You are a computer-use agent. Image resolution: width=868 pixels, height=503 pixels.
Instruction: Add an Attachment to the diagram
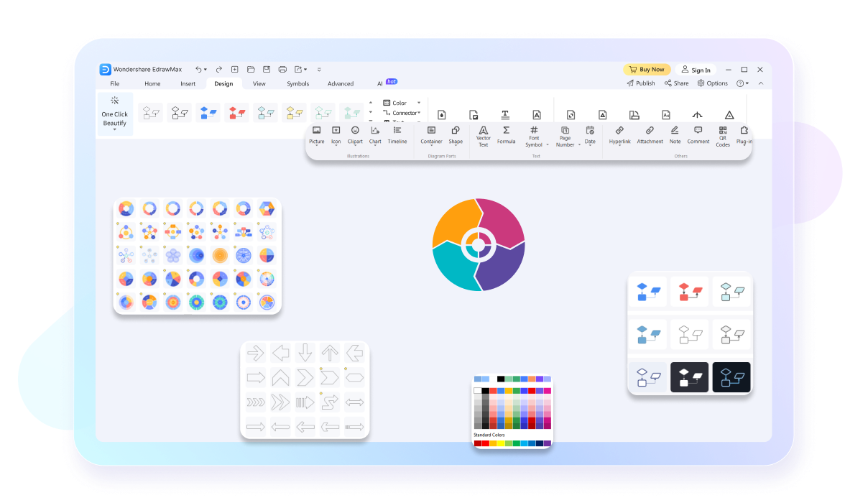pyautogui.click(x=650, y=134)
